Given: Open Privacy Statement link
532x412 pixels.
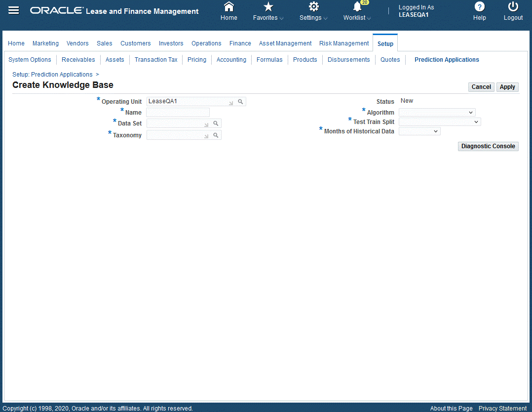Looking at the screenshot, I should (x=502, y=408).
